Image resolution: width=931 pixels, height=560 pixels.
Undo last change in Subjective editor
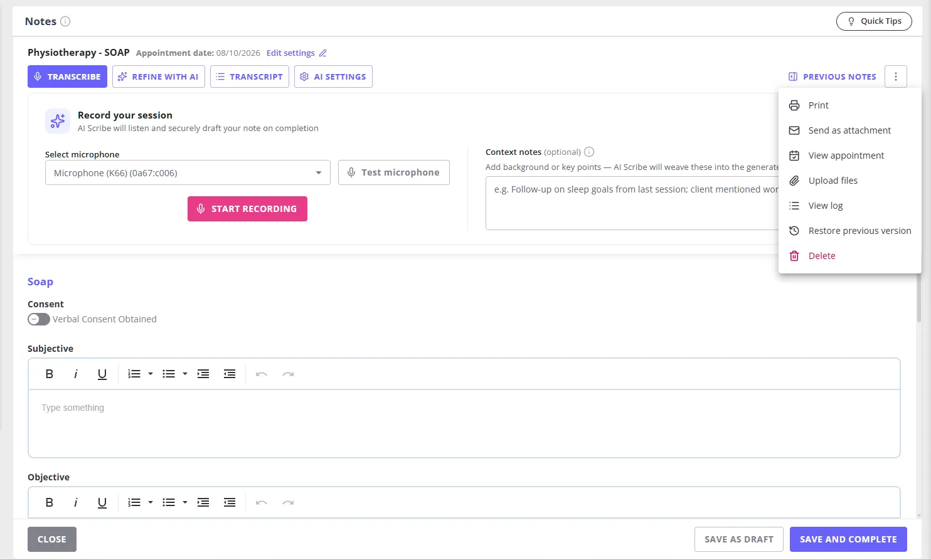click(262, 374)
